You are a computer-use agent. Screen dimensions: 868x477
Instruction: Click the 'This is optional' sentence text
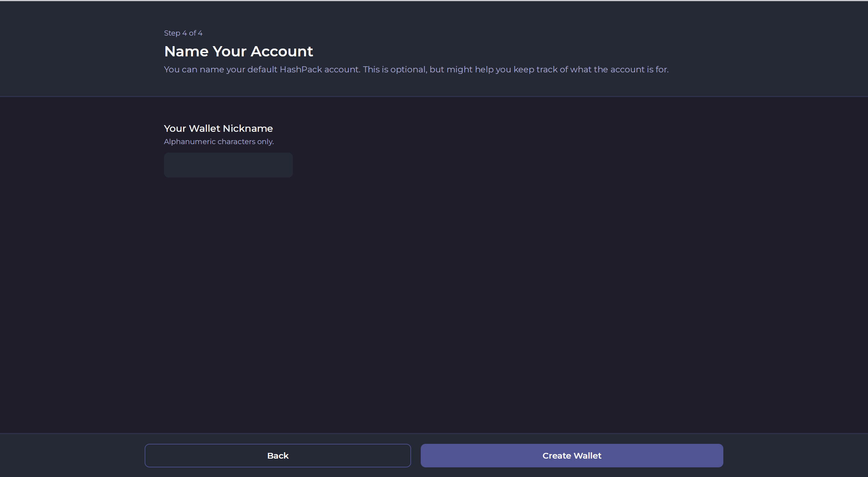coord(395,69)
